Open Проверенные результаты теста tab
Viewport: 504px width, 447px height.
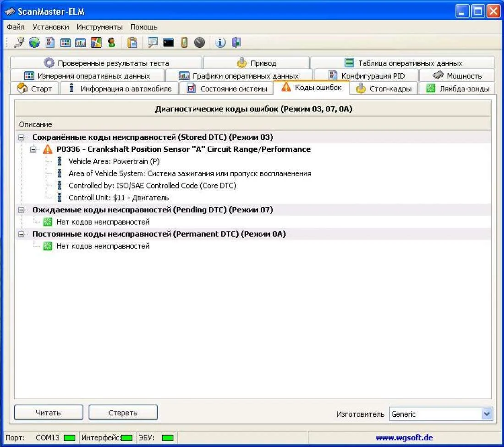(106, 63)
